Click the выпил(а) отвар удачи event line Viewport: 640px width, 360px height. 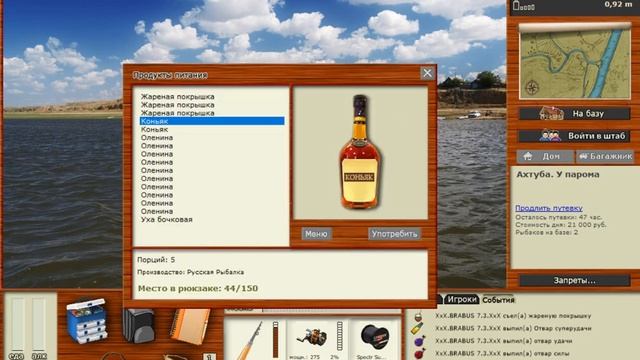point(503,341)
